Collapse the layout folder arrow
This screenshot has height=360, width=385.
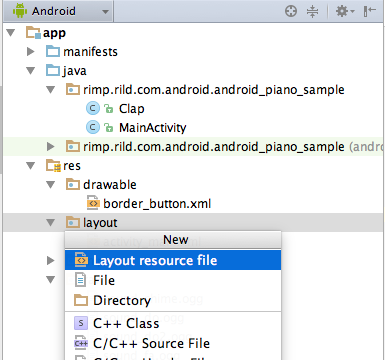point(51,222)
